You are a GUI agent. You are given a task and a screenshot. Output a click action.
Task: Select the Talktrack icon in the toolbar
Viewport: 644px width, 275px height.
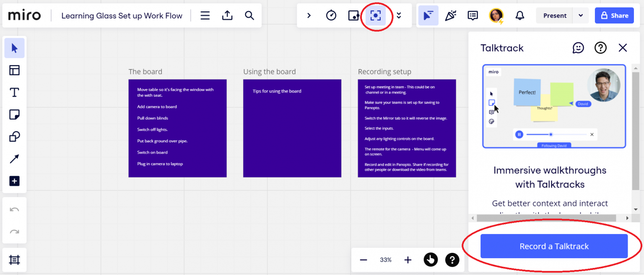(375, 15)
